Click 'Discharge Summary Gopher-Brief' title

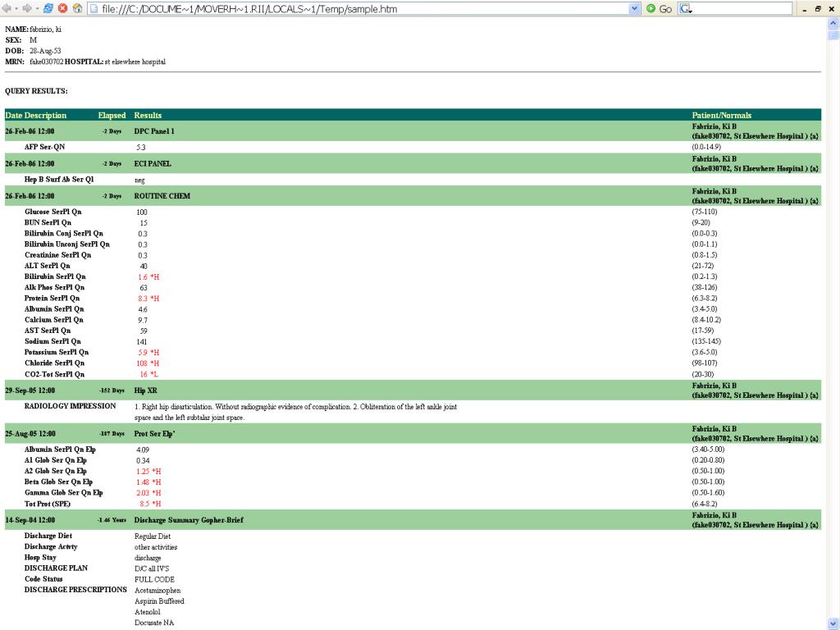(x=189, y=520)
